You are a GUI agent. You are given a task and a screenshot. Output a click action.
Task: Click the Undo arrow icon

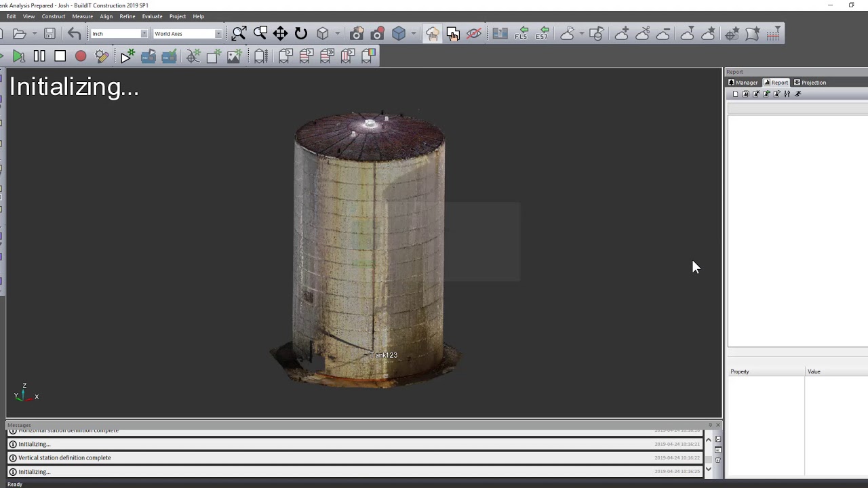74,33
